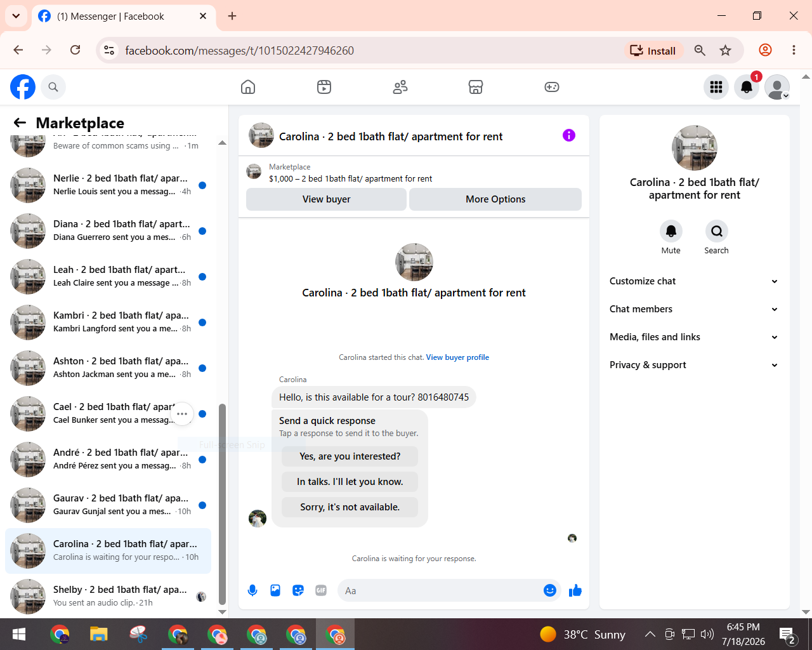Open Shelby's conversation in the list
This screenshot has width=812, height=650.
pyautogui.click(x=108, y=597)
